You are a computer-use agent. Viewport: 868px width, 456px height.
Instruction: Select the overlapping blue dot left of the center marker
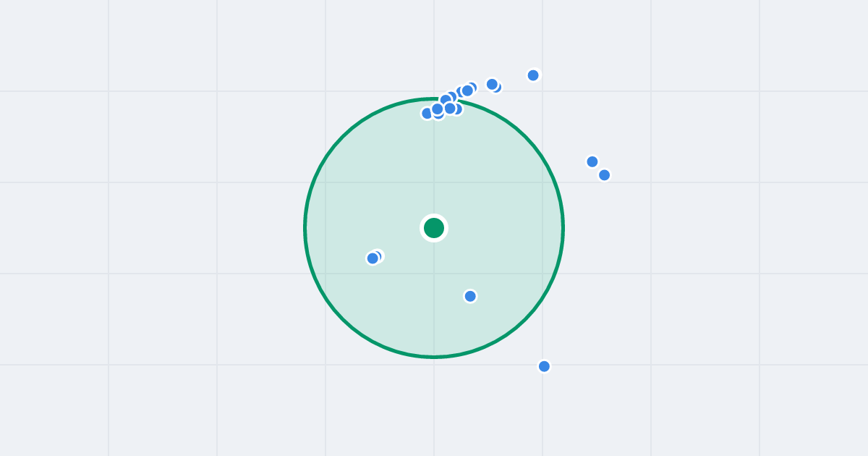click(373, 258)
